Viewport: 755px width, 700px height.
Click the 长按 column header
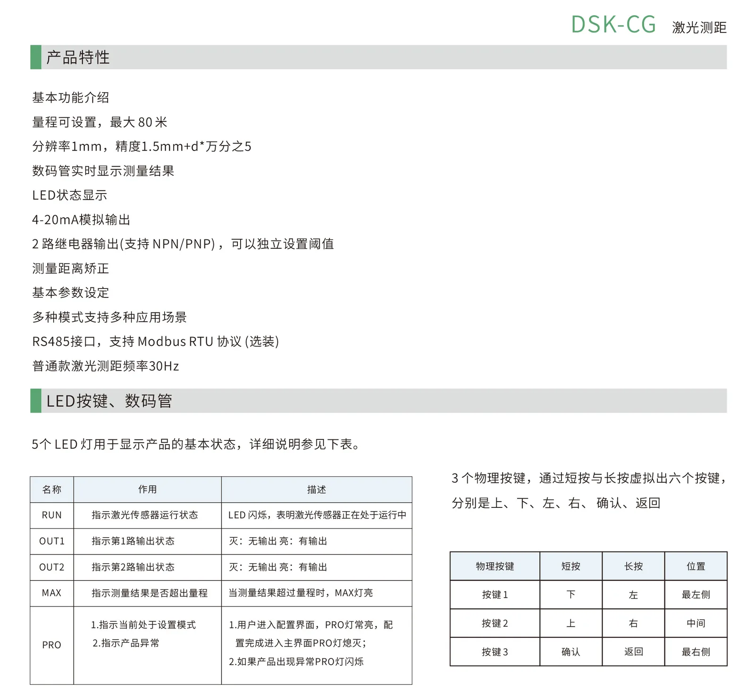(633, 566)
